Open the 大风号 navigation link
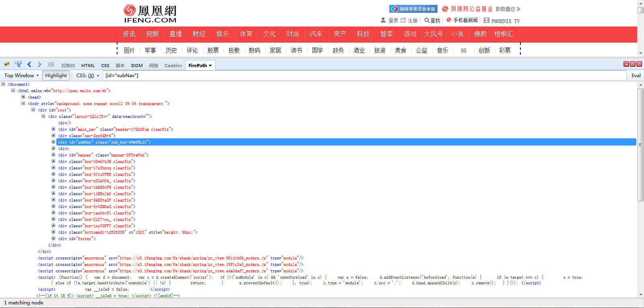 [433, 34]
